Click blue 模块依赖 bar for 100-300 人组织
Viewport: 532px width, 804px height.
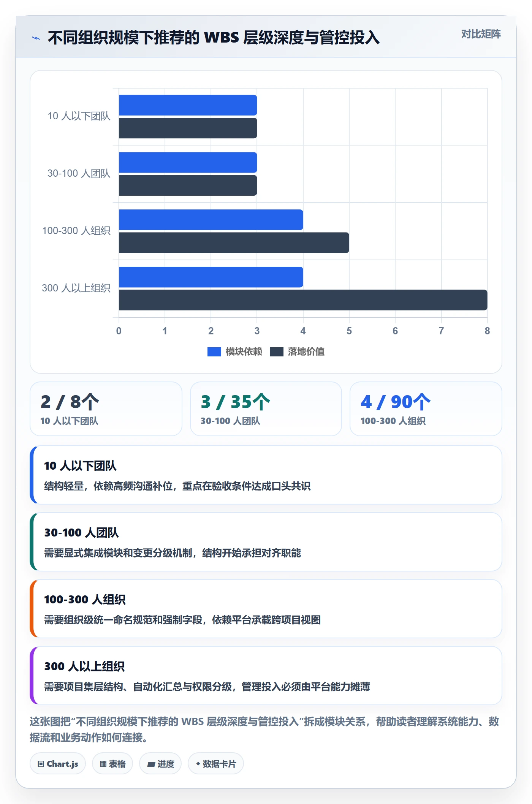[211, 220]
